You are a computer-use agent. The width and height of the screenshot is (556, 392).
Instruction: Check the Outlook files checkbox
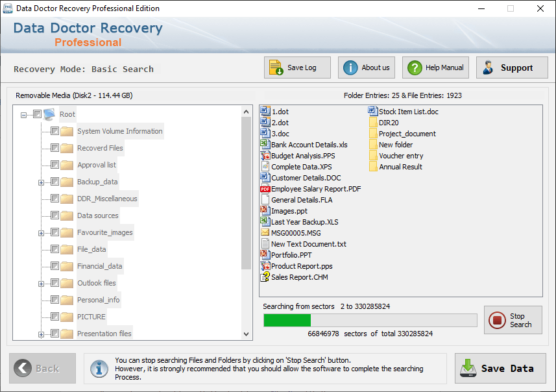click(x=54, y=283)
